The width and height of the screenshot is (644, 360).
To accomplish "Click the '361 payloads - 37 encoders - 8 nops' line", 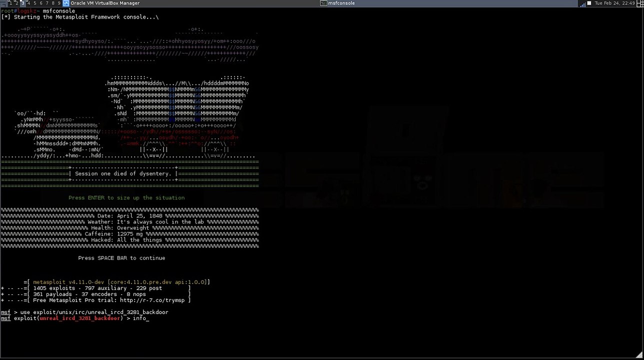I will click(x=90, y=294).
